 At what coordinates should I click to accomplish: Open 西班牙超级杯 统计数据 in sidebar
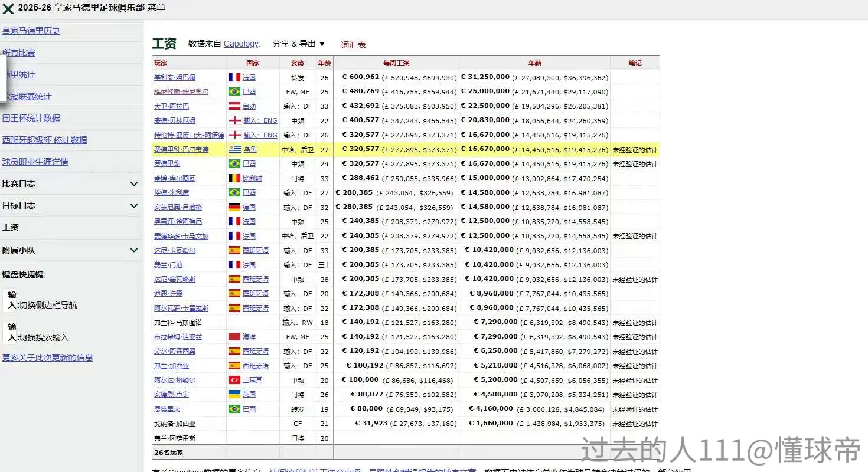tap(45, 140)
